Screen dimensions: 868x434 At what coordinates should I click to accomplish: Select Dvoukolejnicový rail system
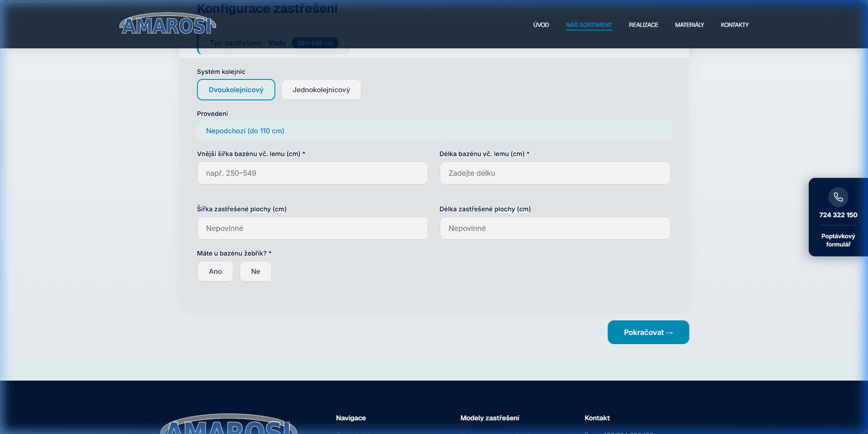coord(236,90)
